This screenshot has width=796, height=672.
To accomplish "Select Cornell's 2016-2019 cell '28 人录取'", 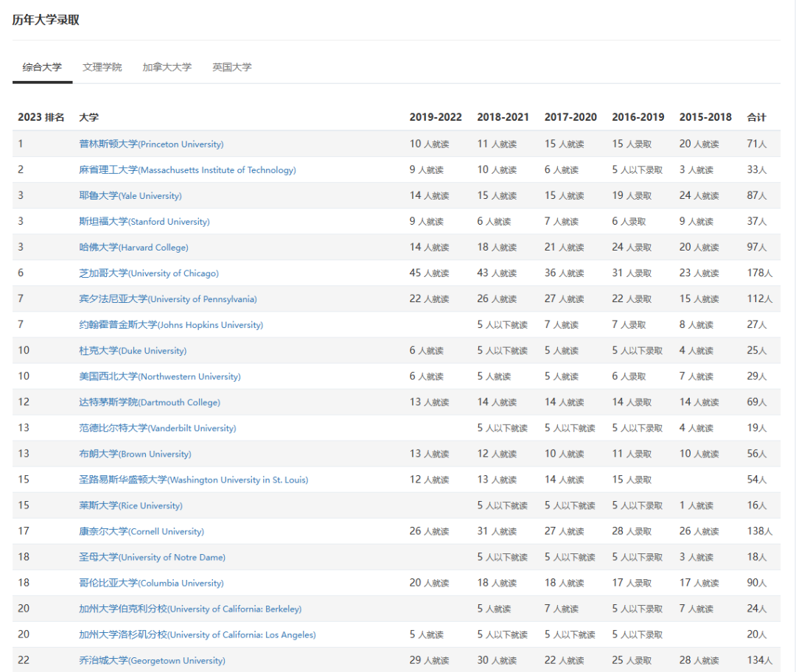I will pos(632,531).
